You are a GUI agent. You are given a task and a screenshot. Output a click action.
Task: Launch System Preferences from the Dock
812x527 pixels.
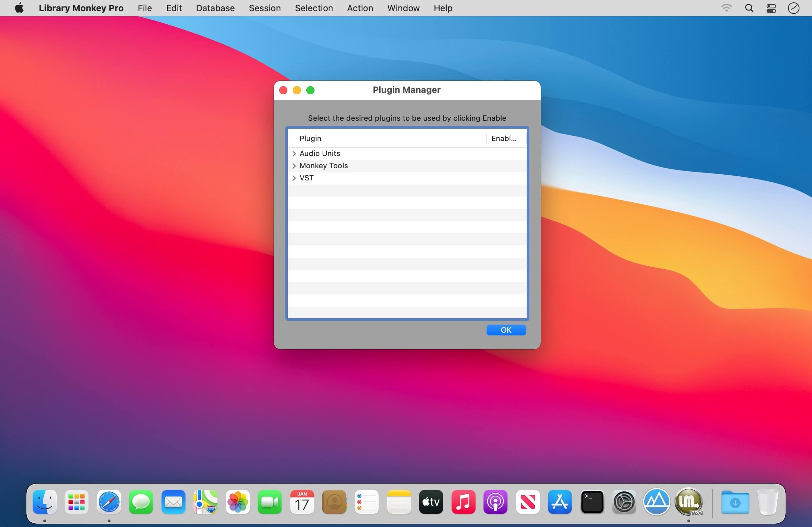coord(624,502)
